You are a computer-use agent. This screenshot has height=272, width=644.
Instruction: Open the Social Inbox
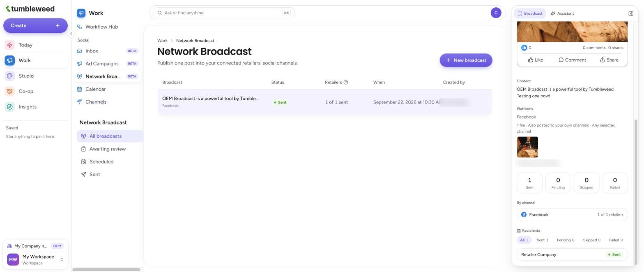(x=108, y=51)
